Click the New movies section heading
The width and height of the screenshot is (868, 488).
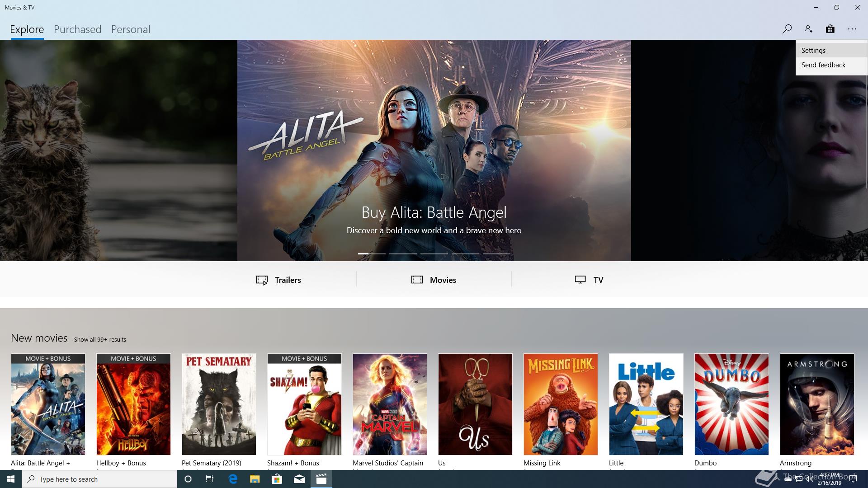39,338
